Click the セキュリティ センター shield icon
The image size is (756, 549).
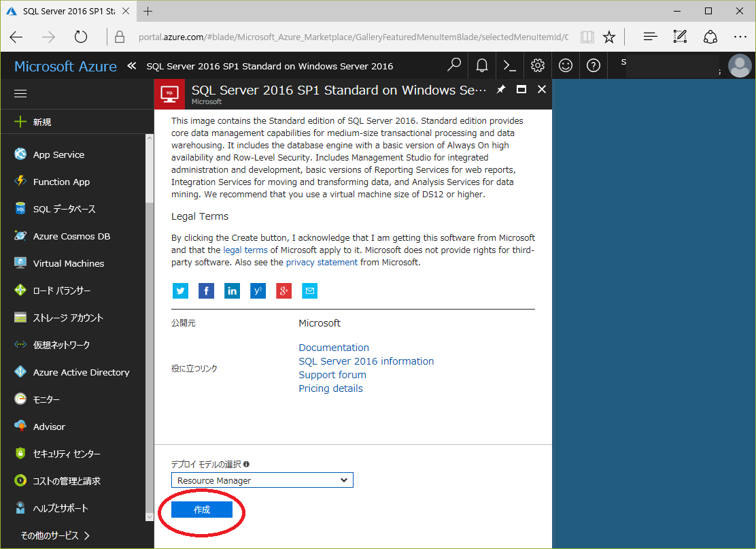point(20,453)
